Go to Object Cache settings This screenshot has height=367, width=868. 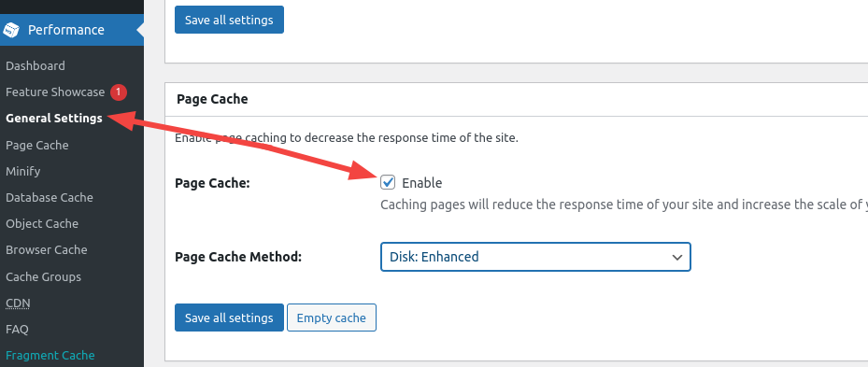click(x=42, y=223)
